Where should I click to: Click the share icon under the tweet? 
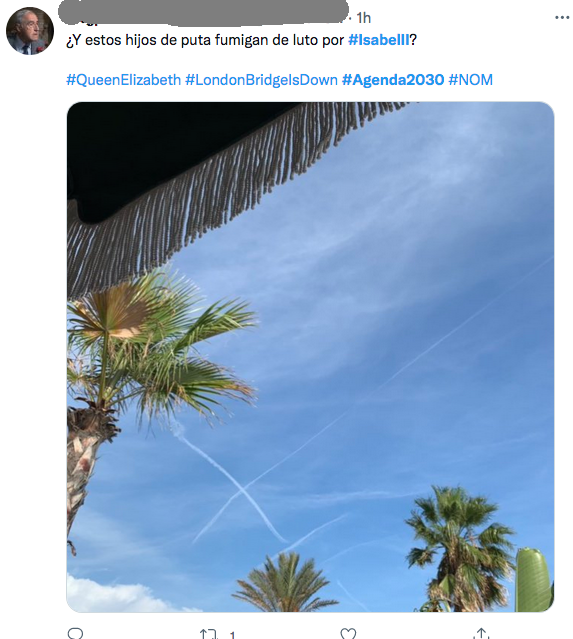(481, 633)
